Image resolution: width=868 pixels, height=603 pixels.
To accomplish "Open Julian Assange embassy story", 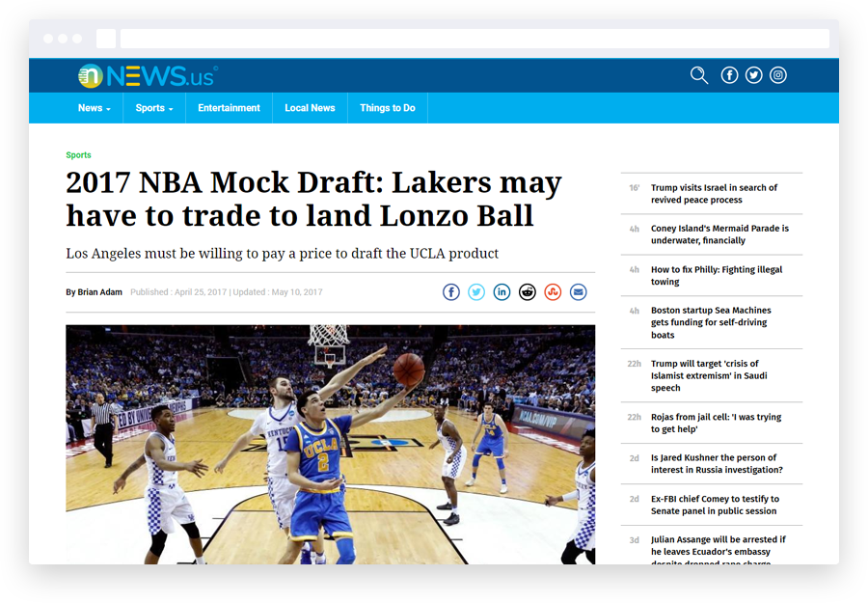I will [718, 550].
